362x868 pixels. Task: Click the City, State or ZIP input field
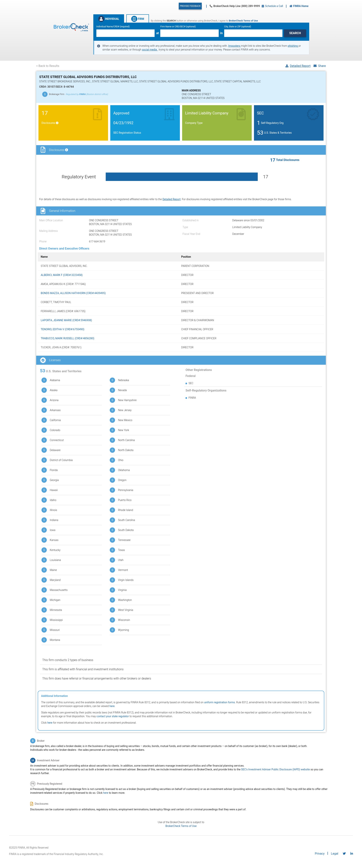tap(253, 33)
